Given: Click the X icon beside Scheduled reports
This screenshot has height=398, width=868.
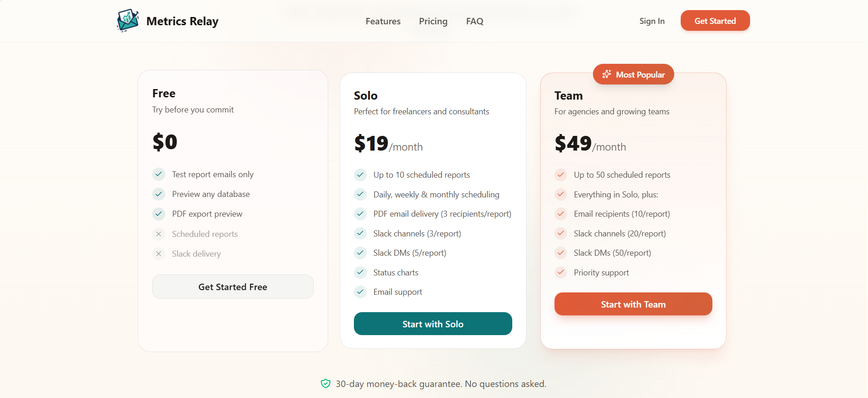Looking at the screenshot, I should 158,234.
